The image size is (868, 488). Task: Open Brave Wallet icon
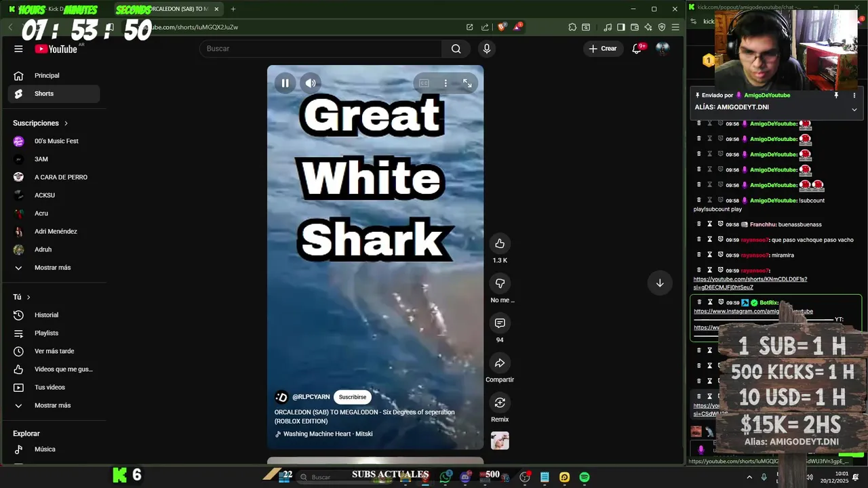[635, 27]
